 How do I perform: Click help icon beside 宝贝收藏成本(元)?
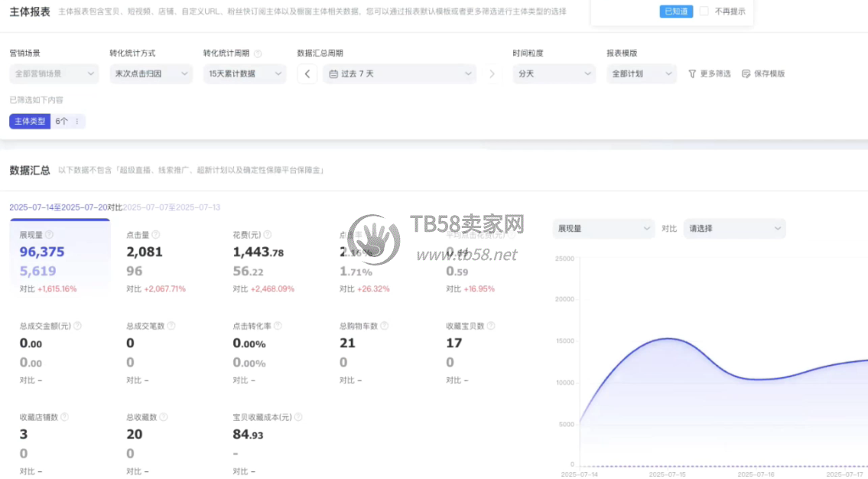pos(298,418)
